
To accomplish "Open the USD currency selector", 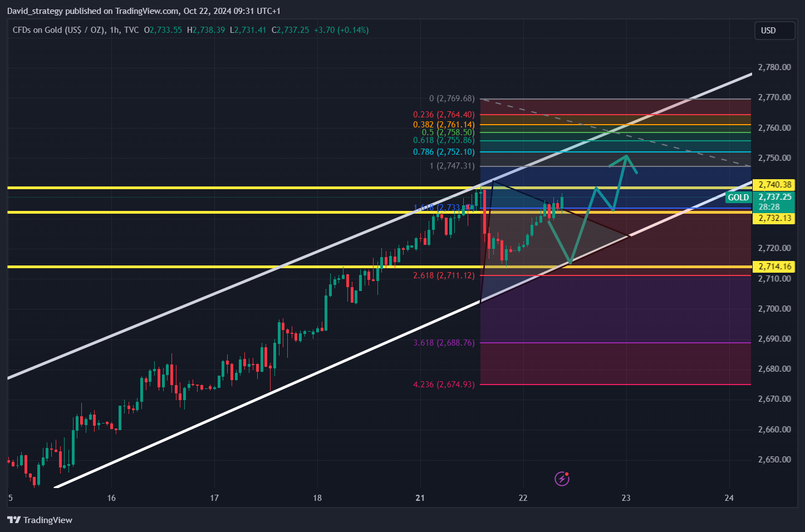I will coord(774,31).
